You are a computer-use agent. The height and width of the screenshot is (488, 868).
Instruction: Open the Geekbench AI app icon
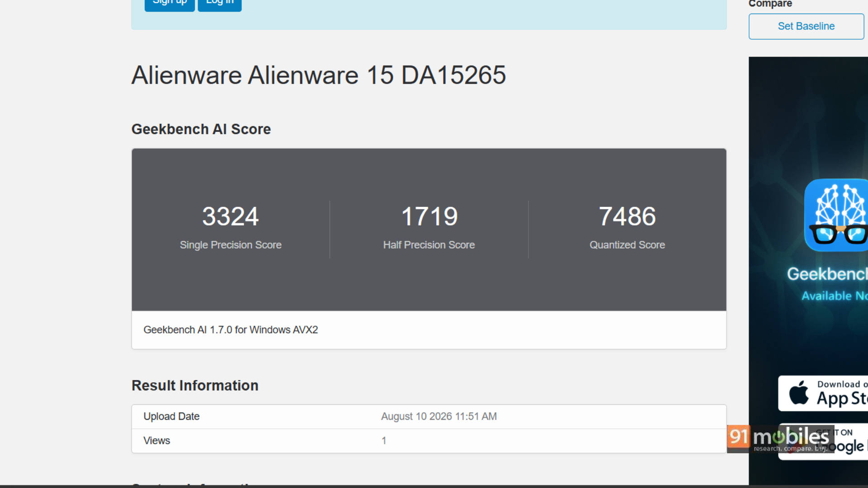836,215
